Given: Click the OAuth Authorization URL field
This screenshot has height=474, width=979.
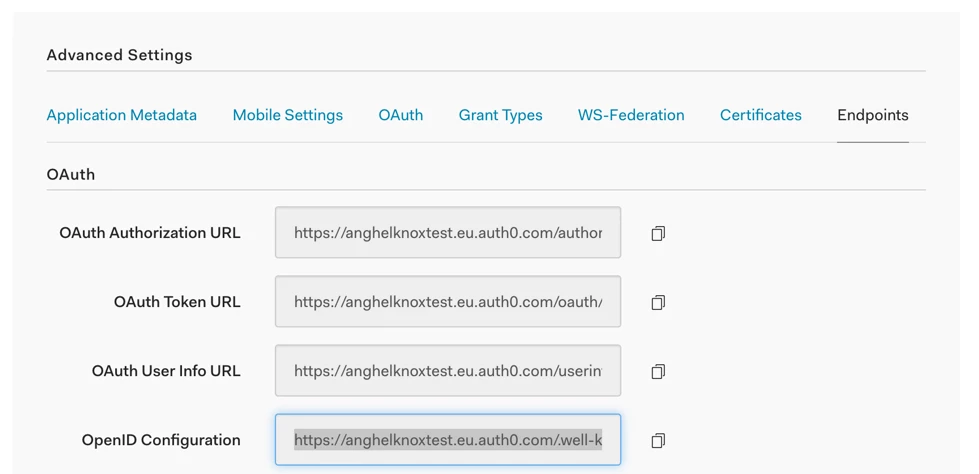Looking at the screenshot, I should [448, 232].
